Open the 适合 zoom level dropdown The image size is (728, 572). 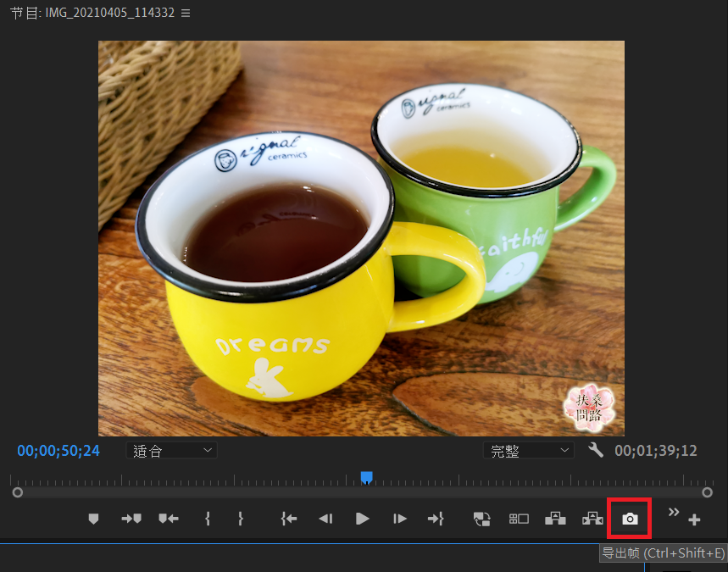pos(171,450)
